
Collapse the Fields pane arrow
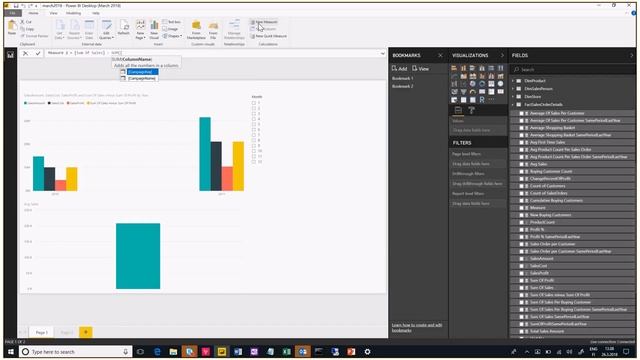point(631,55)
